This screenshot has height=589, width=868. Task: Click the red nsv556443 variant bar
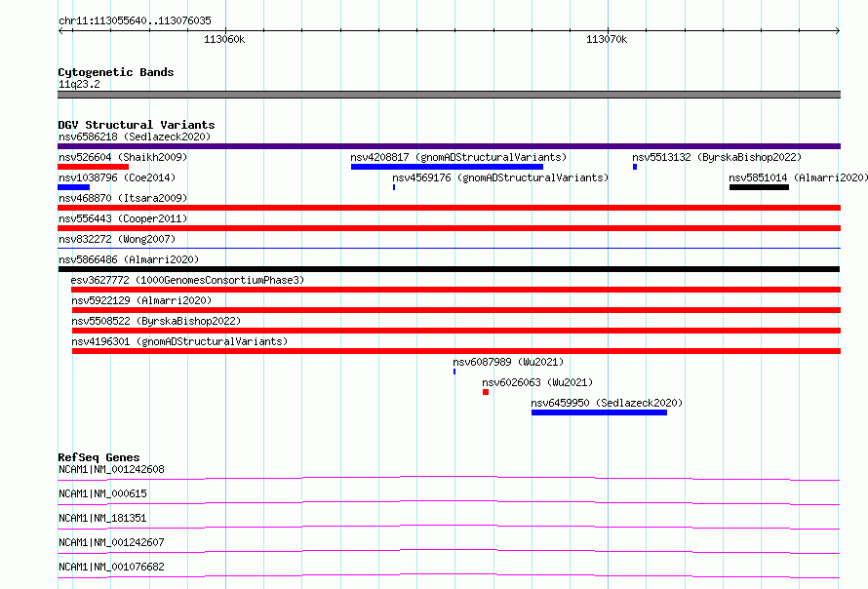[449, 228]
